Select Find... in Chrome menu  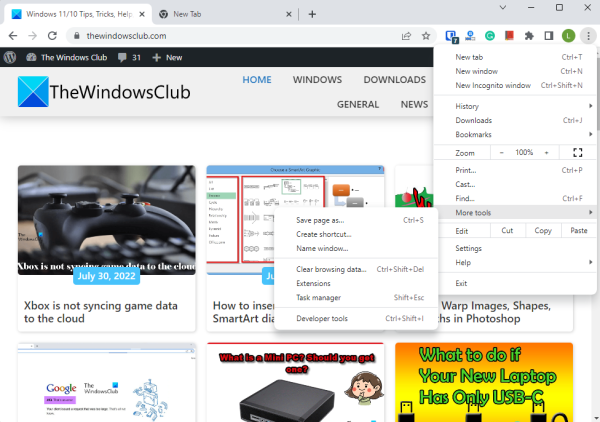click(515, 198)
